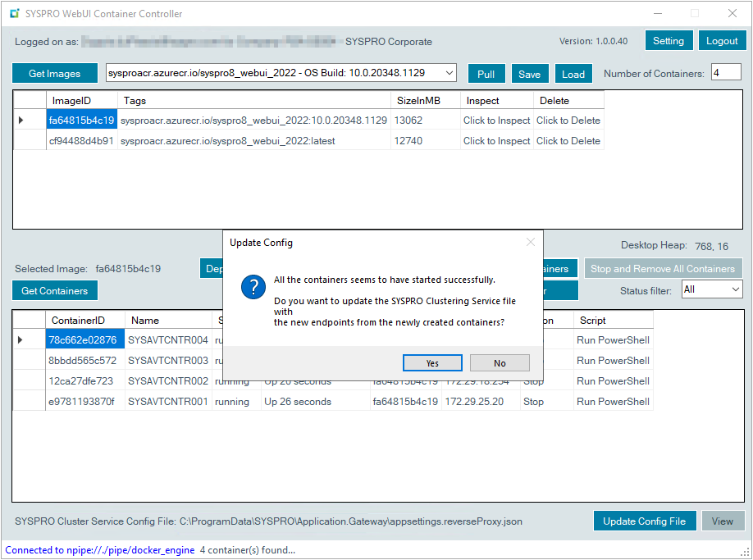Image resolution: width=753 pixels, height=560 pixels.
Task: Click the Get Containers button
Action: click(54, 290)
